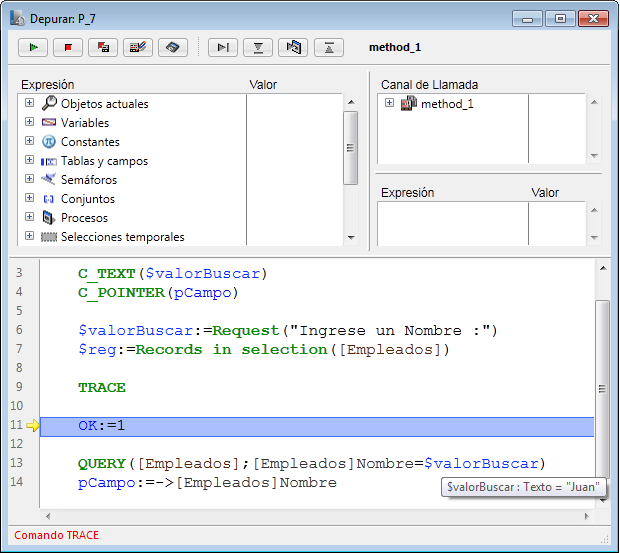Viewport: 620px width, 553px height.
Task: Click the yellow program counter arrow at line 11
Action: [x=33, y=426]
